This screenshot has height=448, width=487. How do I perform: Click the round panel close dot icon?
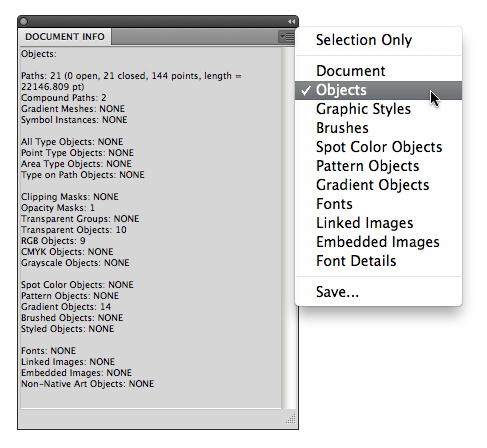23,22
